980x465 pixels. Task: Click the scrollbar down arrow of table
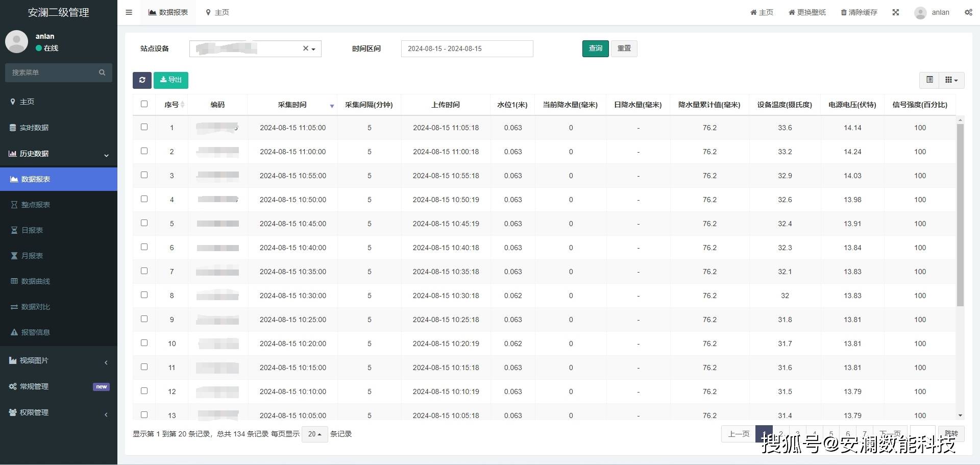[960, 415]
